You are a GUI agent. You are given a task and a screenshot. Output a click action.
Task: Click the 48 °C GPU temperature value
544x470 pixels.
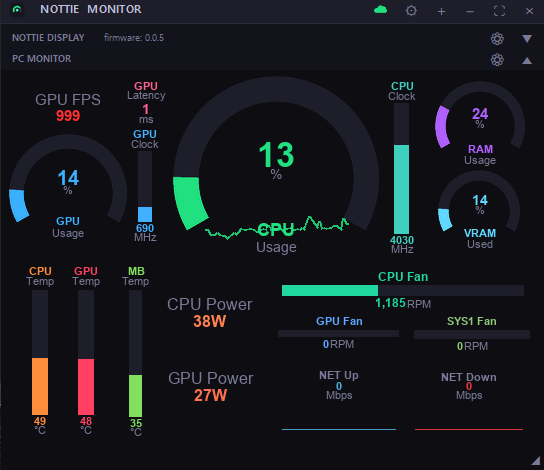tap(86, 426)
